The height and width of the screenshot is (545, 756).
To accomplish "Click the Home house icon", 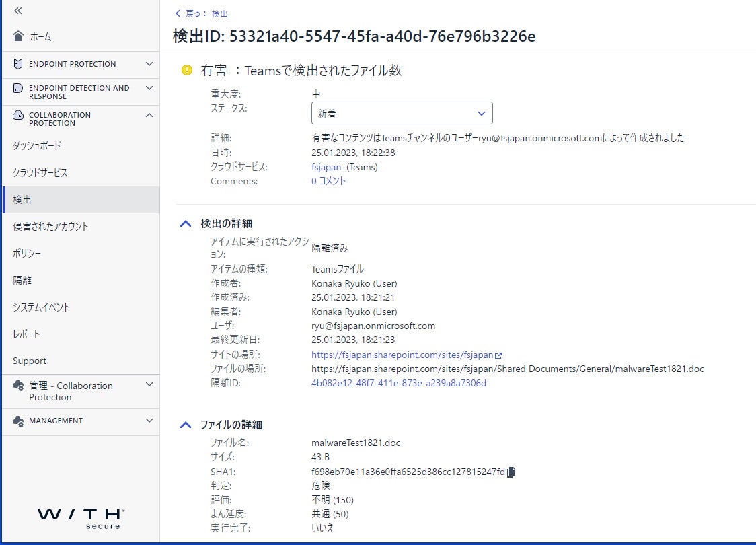I will 18,36.
